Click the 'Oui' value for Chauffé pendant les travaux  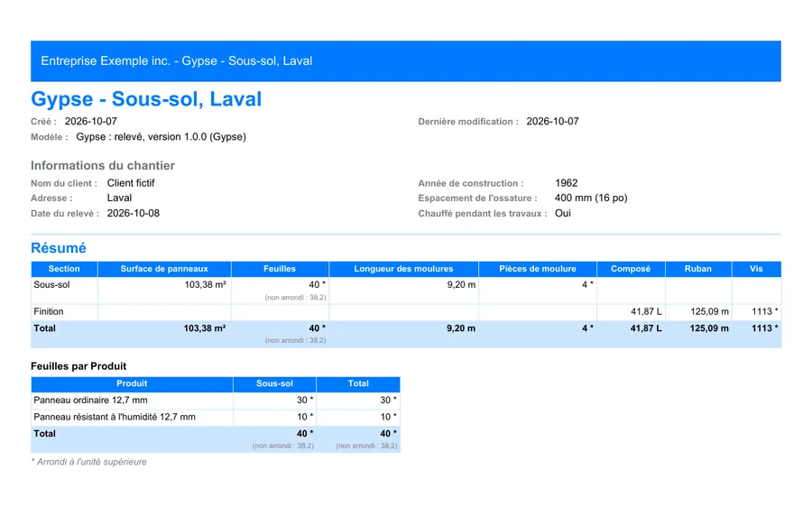pos(563,214)
